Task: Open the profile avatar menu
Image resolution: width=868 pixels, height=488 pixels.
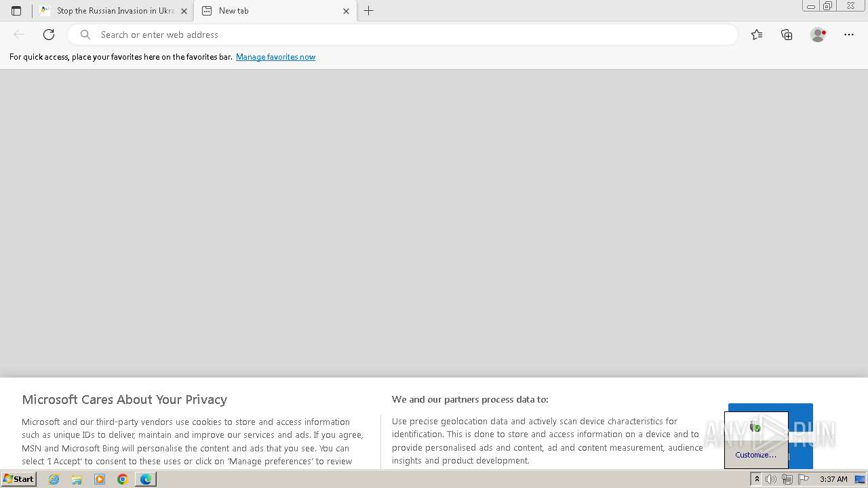Action: click(818, 35)
